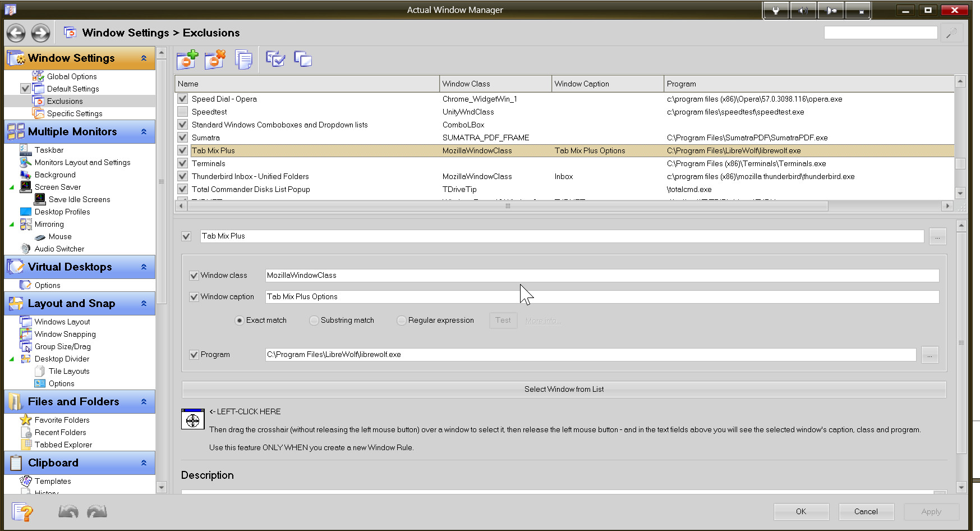
Task: Sort list by Name column
Action: (307, 84)
